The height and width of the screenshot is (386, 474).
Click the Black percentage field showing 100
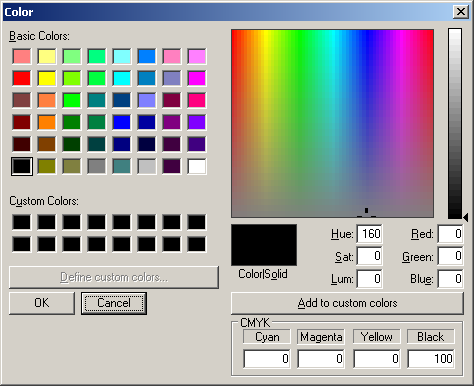coord(431,359)
